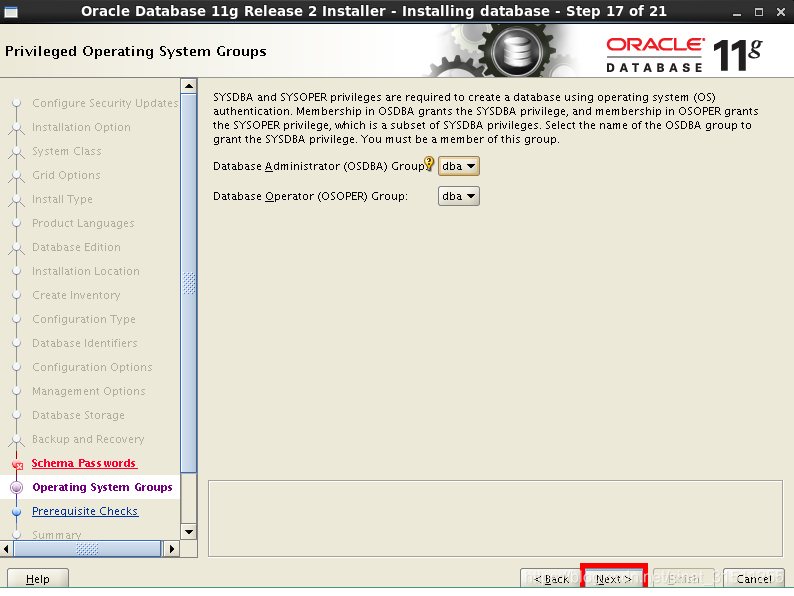Click Database Identifiers step
The height and width of the screenshot is (596, 794).
[85, 343]
